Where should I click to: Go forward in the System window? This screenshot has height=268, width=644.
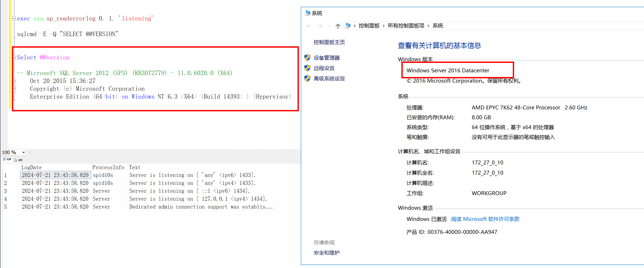pyautogui.click(x=320, y=26)
